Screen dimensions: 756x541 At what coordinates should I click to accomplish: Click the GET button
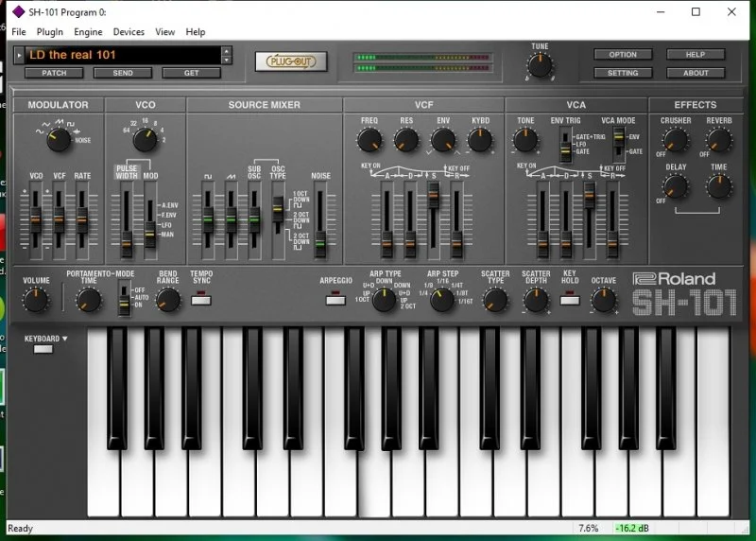pos(192,73)
